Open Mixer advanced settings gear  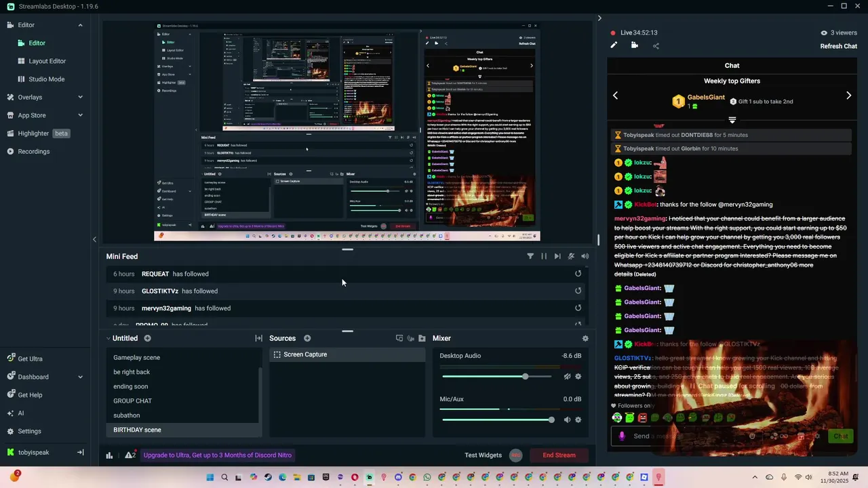click(585, 338)
